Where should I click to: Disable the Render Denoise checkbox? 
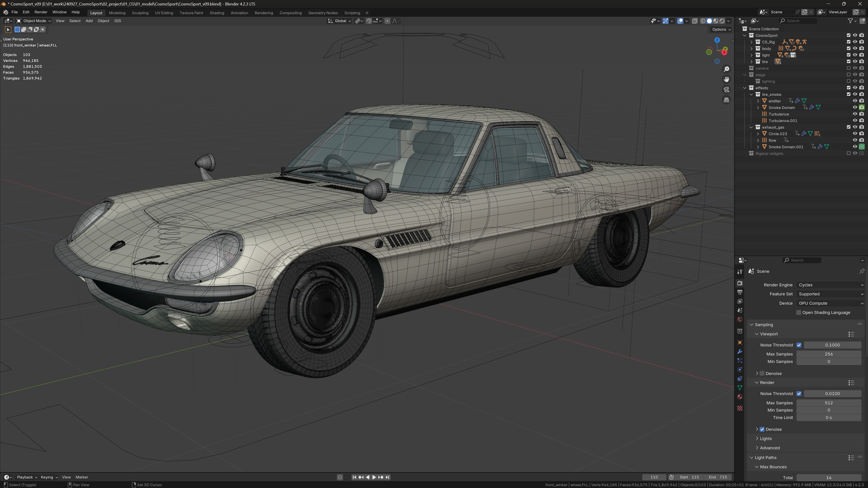[762, 429]
